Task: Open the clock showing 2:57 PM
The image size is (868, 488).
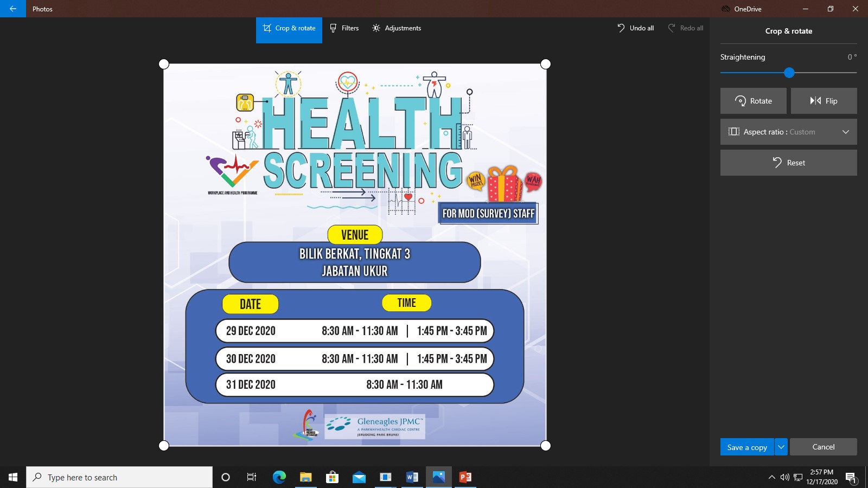Action: (x=821, y=477)
